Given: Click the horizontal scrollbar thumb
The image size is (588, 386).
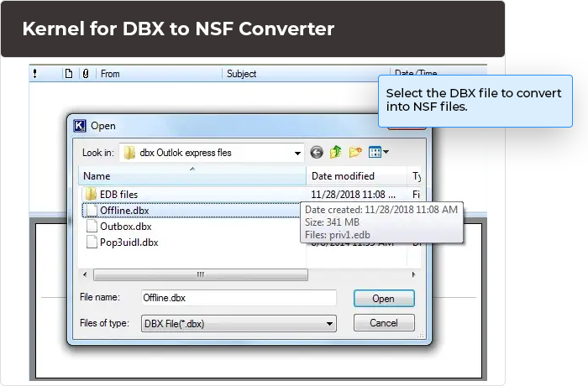Looking at the screenshot, I should pyautogui.click(x=201, y=274).
